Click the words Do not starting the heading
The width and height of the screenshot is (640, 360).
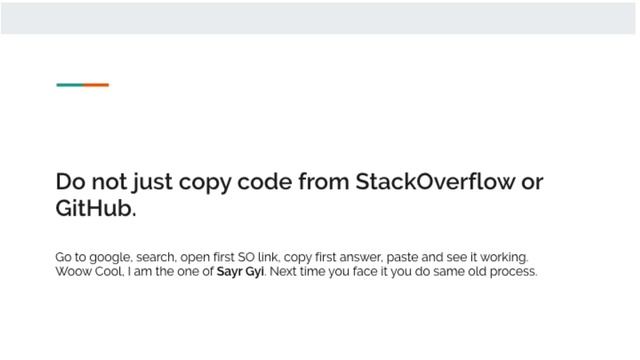click(91, 181)
